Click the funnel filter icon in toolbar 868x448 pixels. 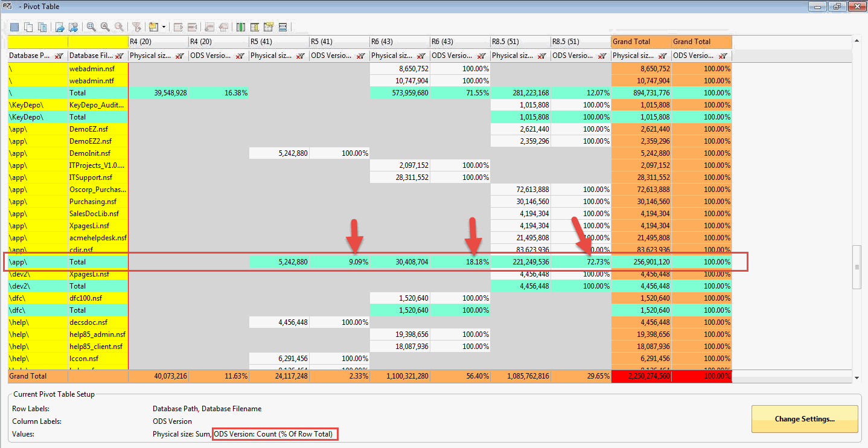pos(137,27)
